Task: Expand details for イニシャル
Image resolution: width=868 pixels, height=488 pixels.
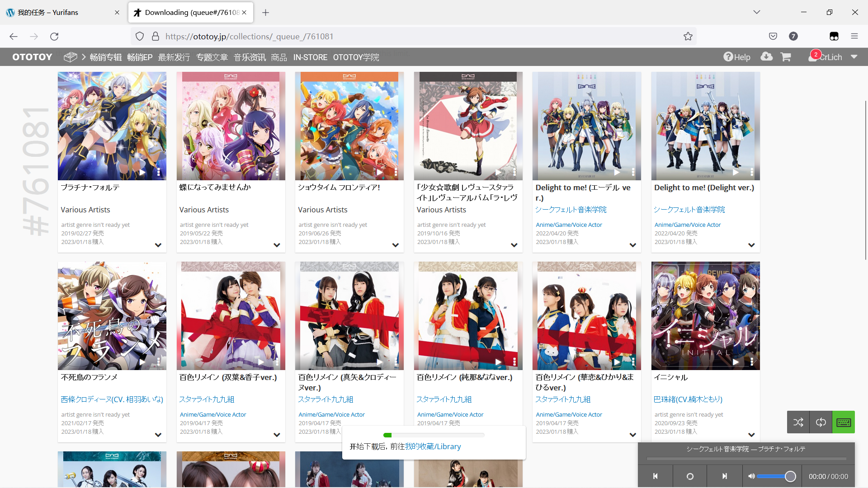Action: (x=751, y=435)
